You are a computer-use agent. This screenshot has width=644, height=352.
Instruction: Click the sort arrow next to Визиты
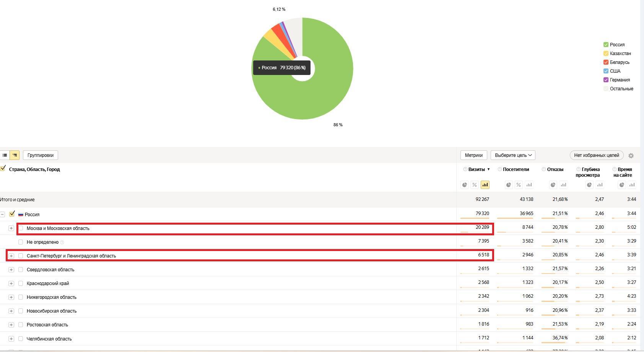point(488,169)
